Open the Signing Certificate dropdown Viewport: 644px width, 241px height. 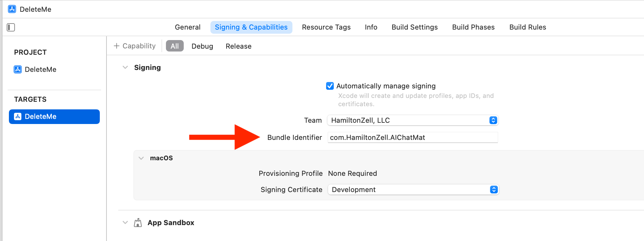pos(413,189)
